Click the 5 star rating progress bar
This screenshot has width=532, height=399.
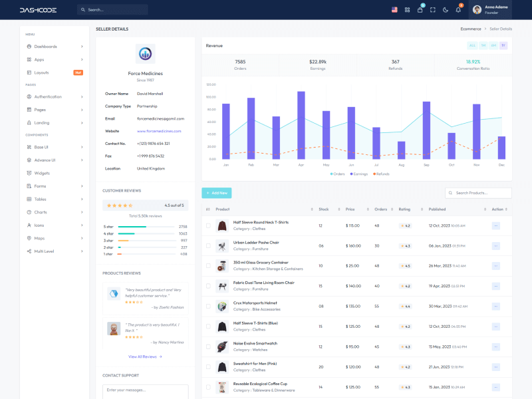(x=146, y=227)
